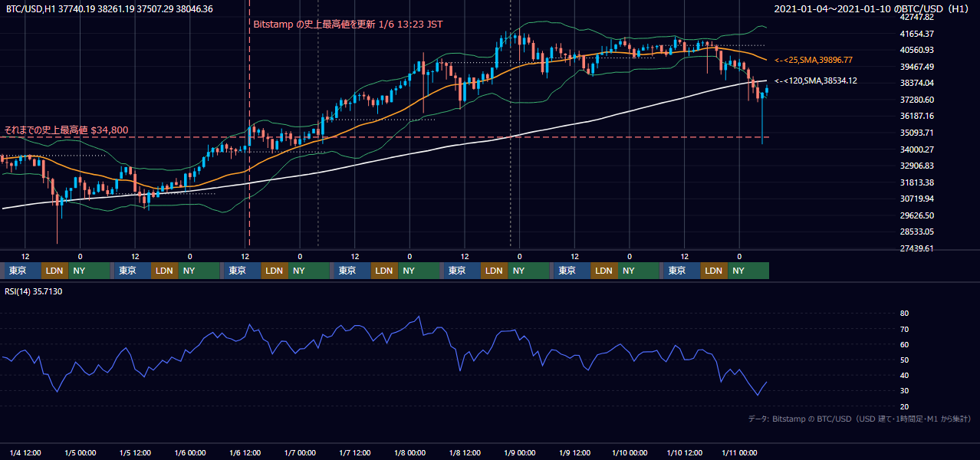Image resolution: width=980 pixels, height=460 pixels.
Task: Click the 1/7 00:00 time axis label
Action: [300, 452]
